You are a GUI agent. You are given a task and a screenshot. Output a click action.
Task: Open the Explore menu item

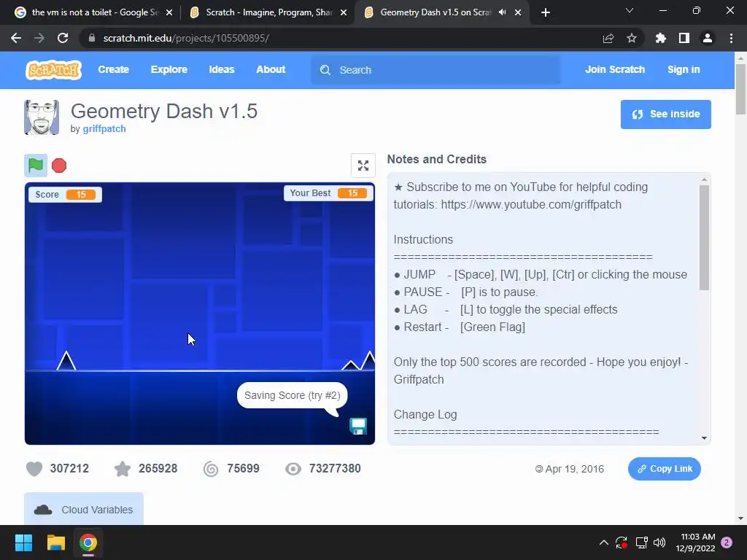pyautogui.click(x=169, y=69)
